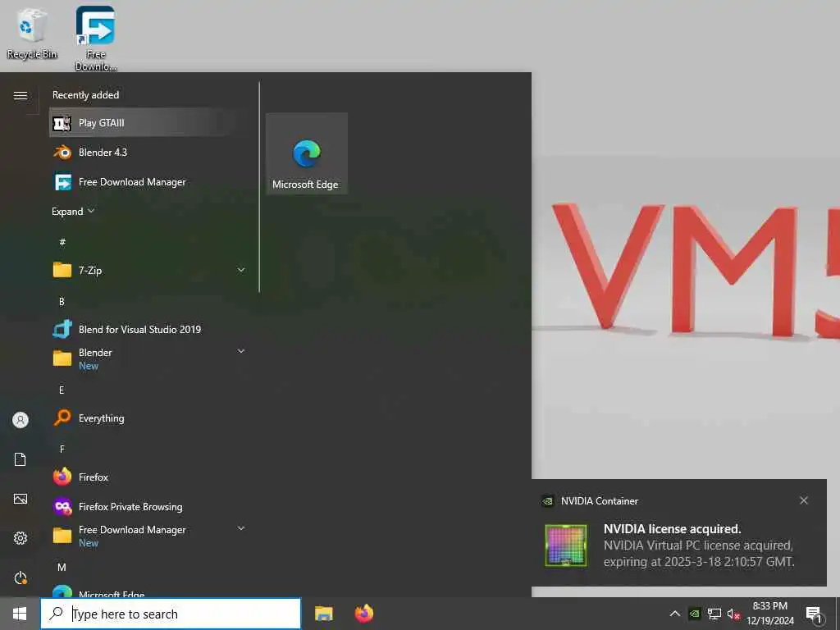Show hidden system tray icons
The image size is (840, 630).
(675, 614)
